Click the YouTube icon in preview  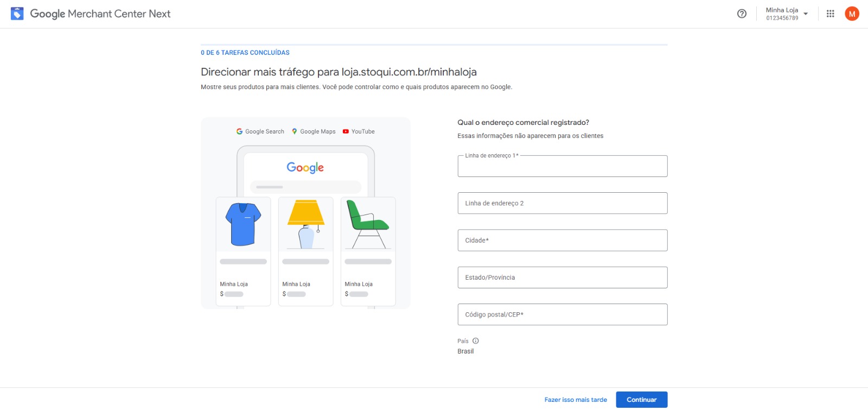(x=346, y=131)
